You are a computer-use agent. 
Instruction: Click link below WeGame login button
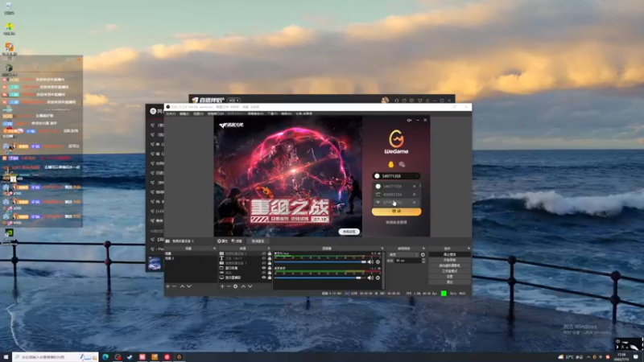coord(396,222)
